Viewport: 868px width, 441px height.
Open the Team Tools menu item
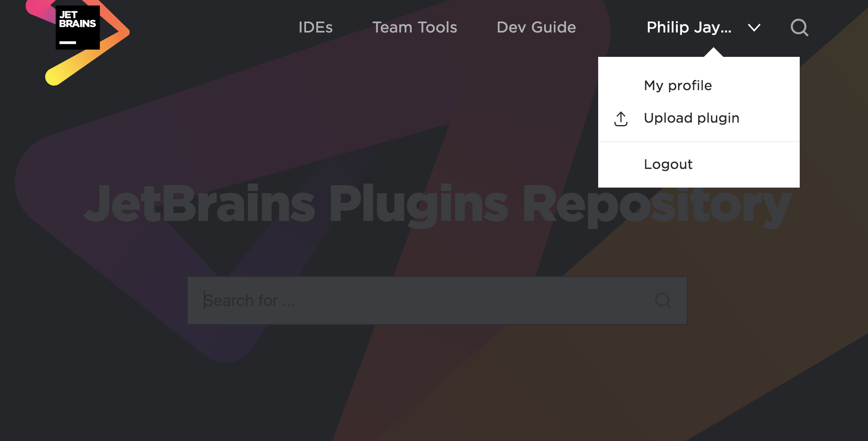pos(415,27)
